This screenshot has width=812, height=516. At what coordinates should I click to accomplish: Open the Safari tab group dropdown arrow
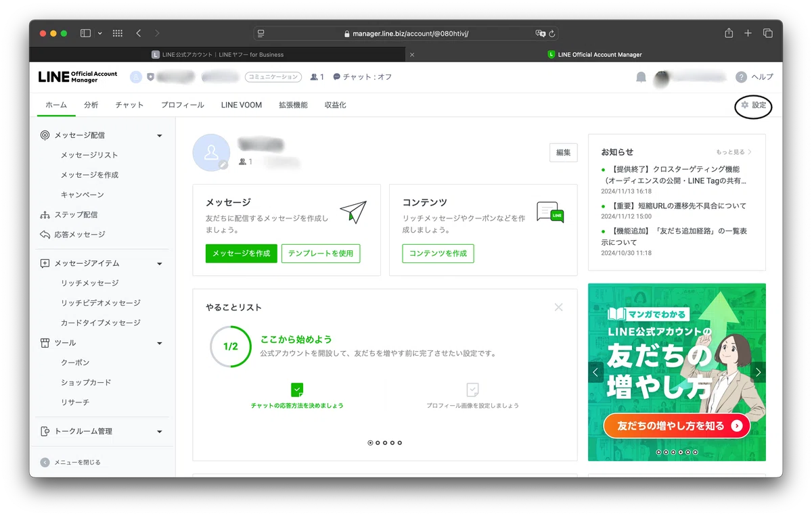pyautogui.click(x=100, y=33)
